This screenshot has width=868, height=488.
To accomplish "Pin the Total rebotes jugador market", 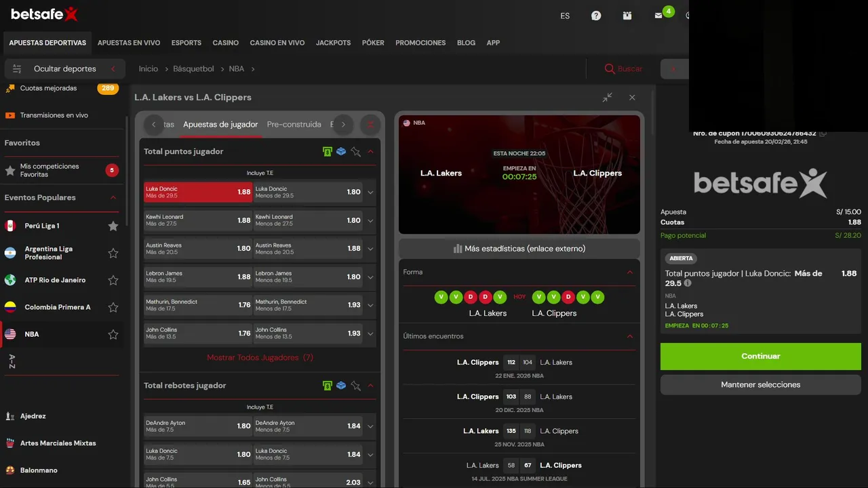I will (355, 386).
